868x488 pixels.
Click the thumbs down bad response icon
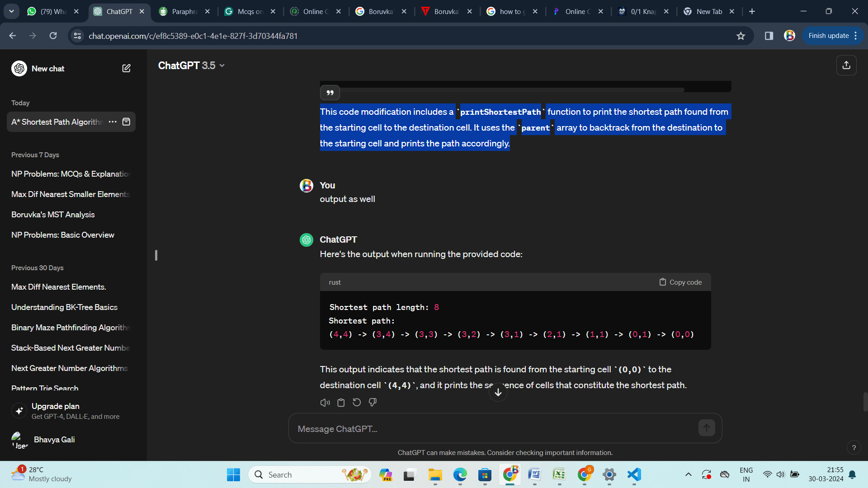click(373, 402)
